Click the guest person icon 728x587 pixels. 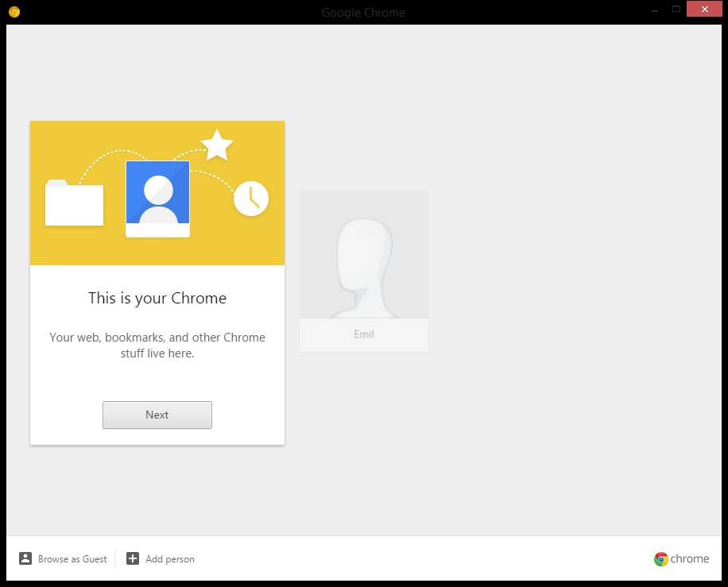coord(25,558)
